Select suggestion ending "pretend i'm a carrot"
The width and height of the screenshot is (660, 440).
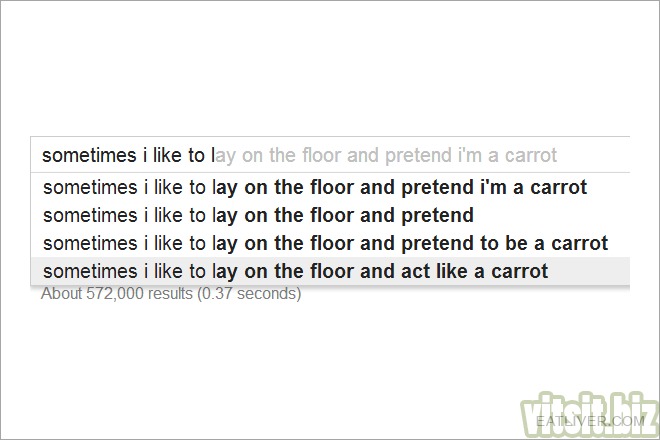[x=330, y=187]
